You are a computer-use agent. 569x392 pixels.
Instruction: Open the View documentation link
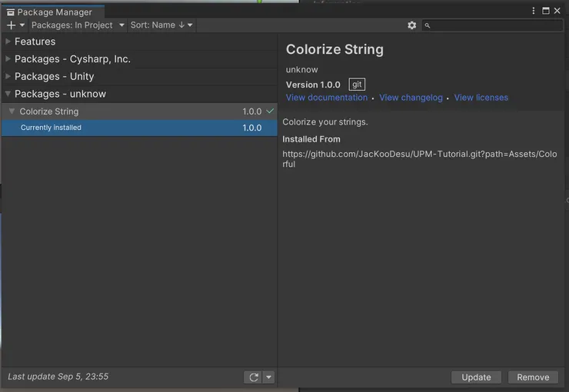click(327, 98)
